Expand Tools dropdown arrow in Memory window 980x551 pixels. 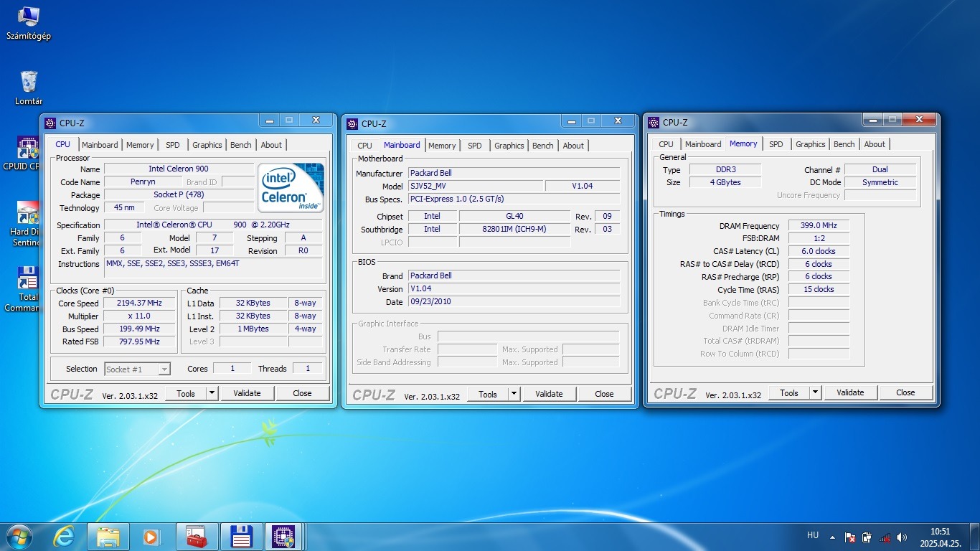[x=815, y=392]
